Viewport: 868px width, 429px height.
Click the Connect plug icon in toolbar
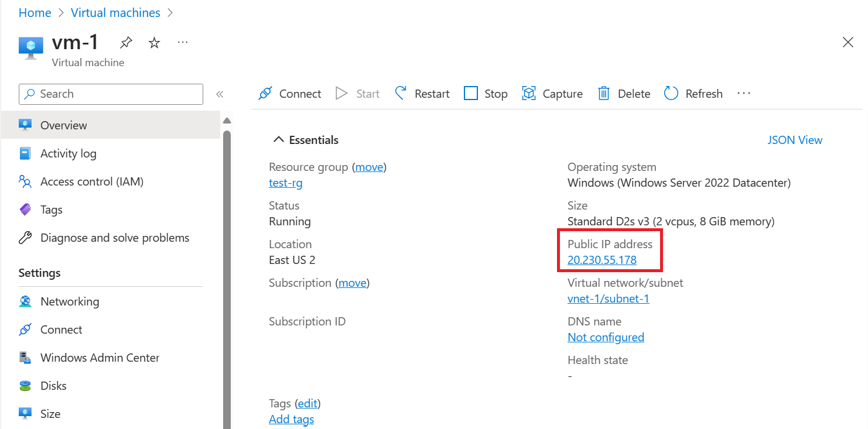265,94
